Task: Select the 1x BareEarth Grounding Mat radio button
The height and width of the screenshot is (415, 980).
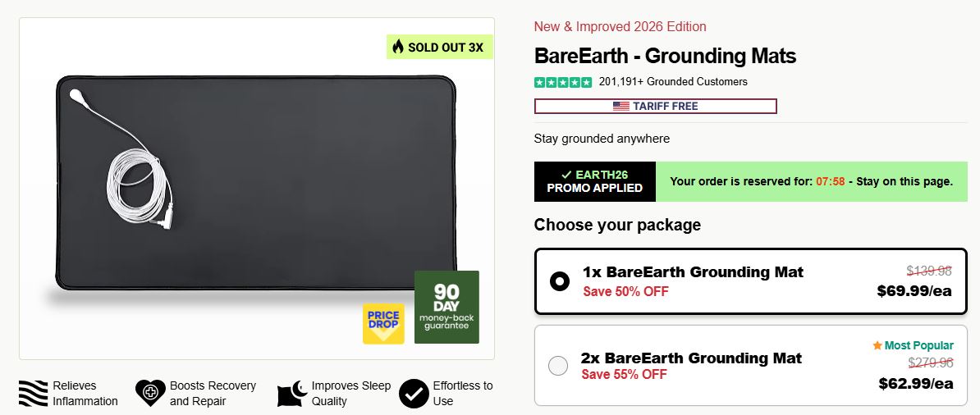Action: [x=559, y=281]
